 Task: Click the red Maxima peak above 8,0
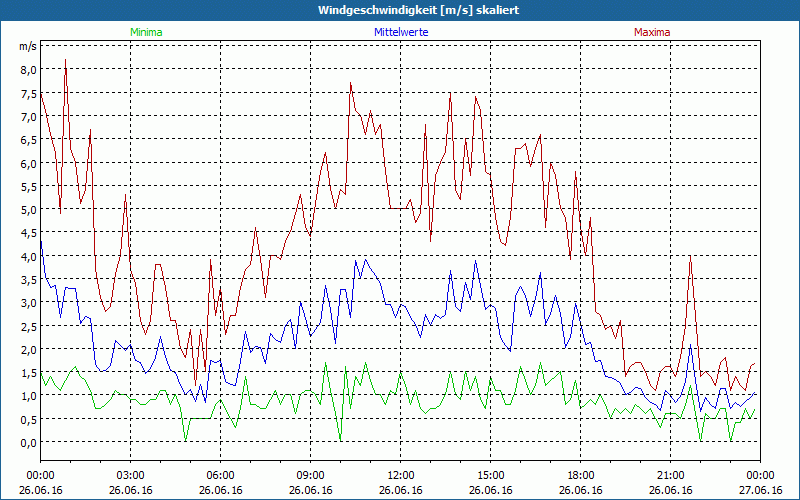65,60
